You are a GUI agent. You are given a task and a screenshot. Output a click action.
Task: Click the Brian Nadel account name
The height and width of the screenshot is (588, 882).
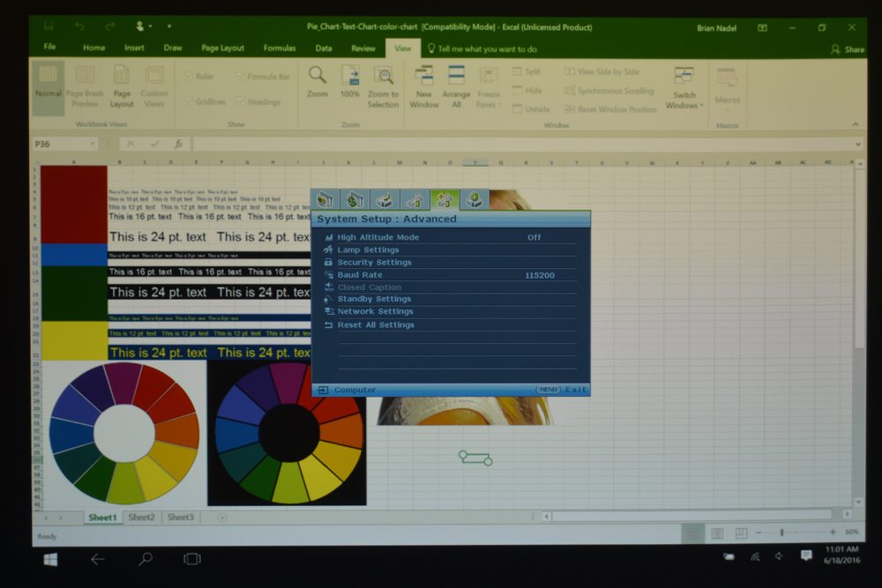click(716, 28)
